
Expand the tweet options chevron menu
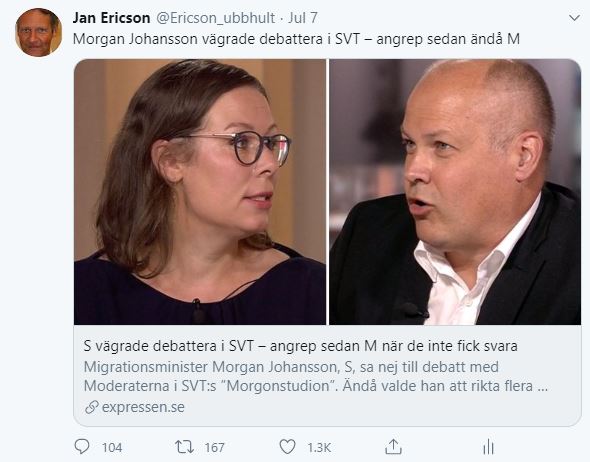pos(574,18)
